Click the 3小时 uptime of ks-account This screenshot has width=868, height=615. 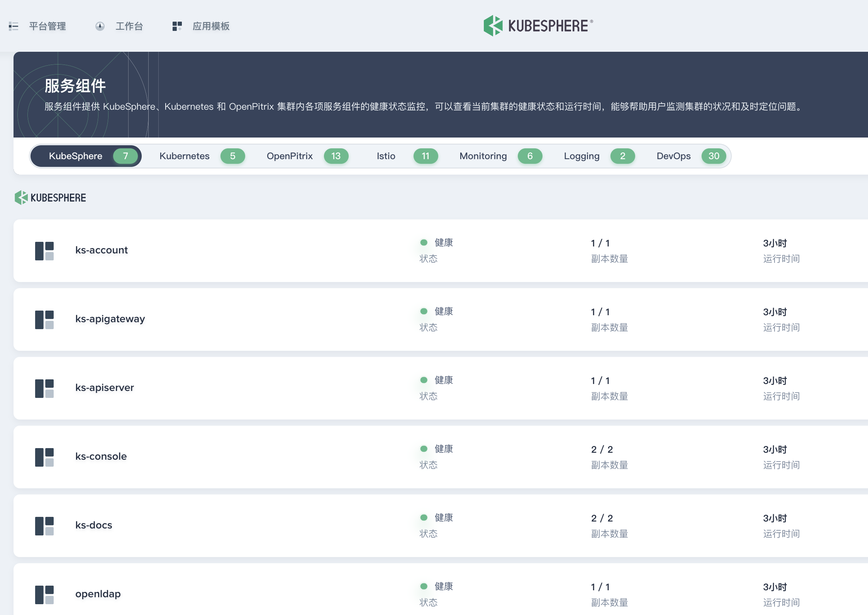pyautogui.click(x=775, y=243)
